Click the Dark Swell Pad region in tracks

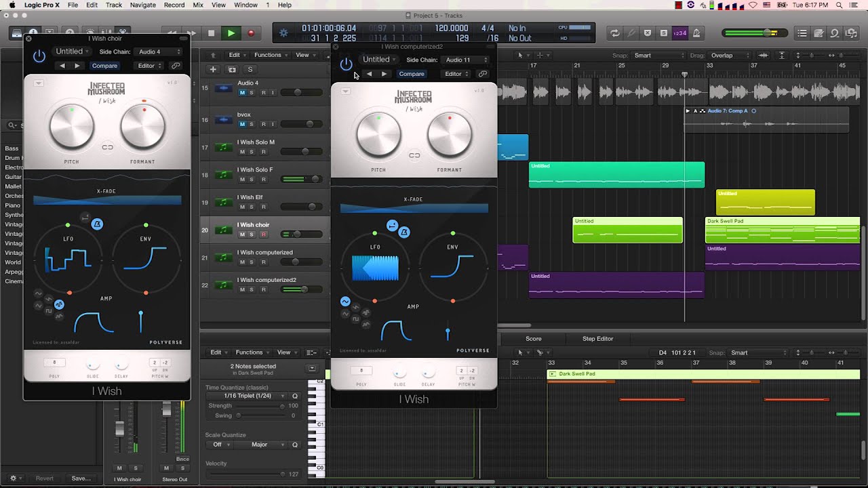click(783, 230)
